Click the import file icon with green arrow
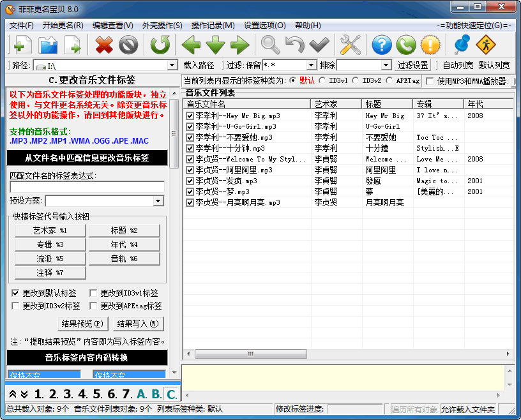Viewport: 521px width, 420px height. (73, 45)
